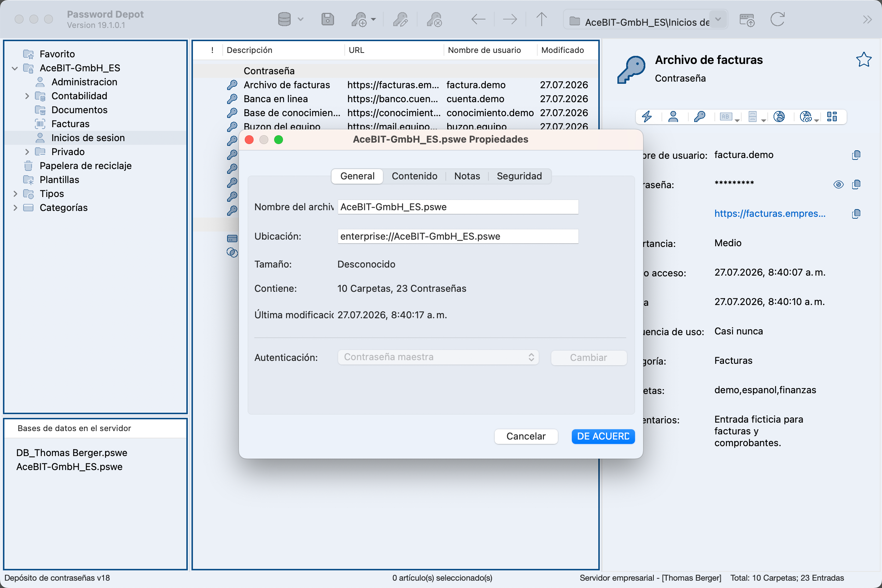882x588 pixels.
Task: Open the https://facturas.empres... link
Action: point(770,214)
